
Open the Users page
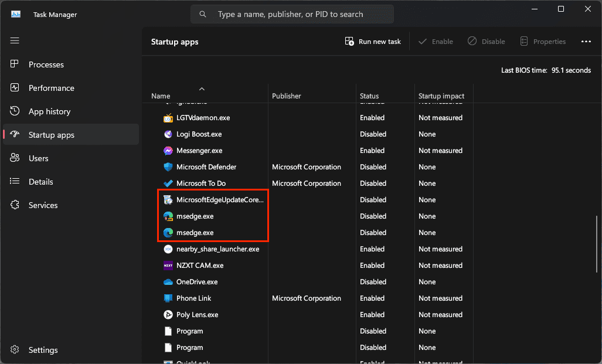(x=71, y=158)
